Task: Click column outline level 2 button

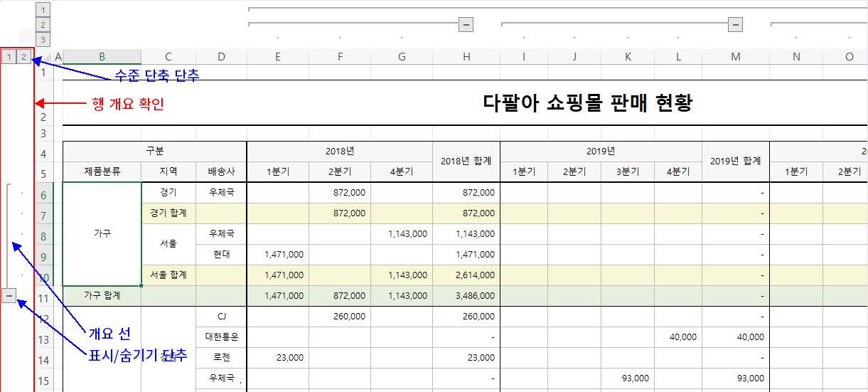Action: point(43,25)
